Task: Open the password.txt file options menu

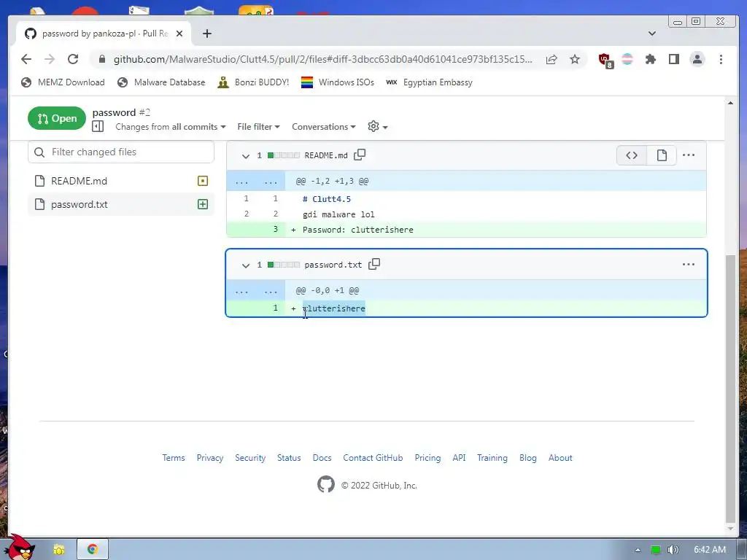Action: (689, 264)
